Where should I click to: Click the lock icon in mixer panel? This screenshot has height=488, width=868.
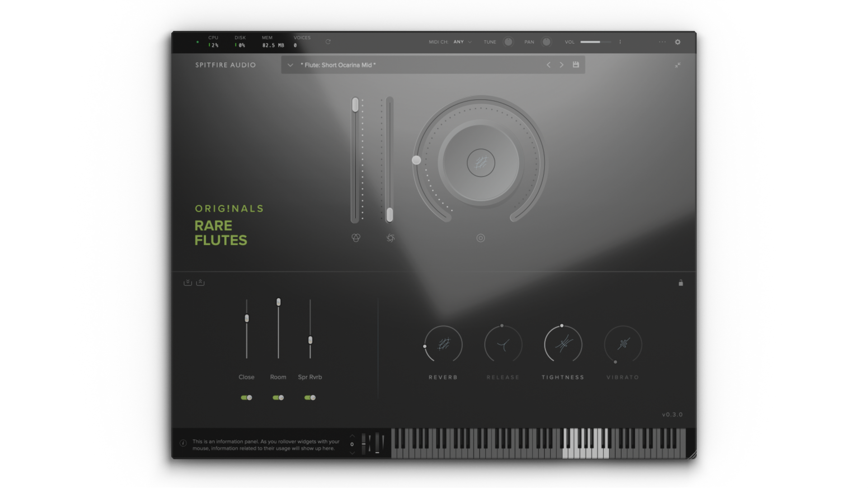click(680, 283)
